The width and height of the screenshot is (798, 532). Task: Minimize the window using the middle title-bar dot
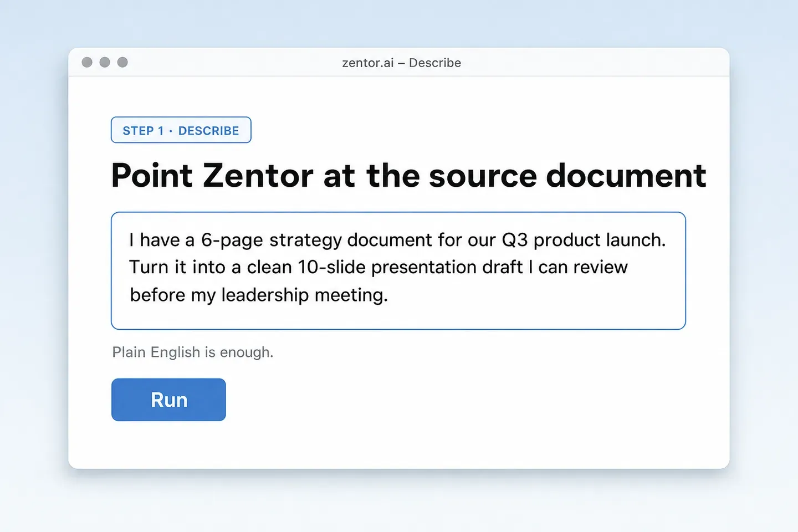(105, 62)
